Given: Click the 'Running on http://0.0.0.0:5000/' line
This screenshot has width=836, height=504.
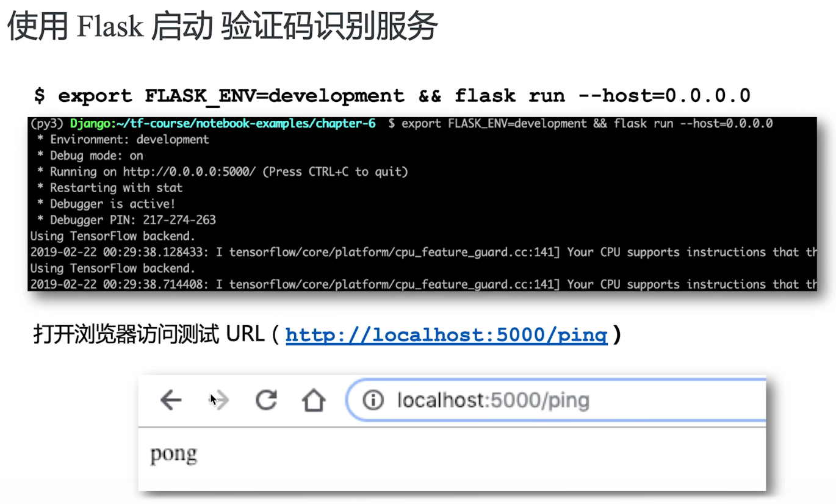Looking at the screenshot, I should (x=222, y=172).
